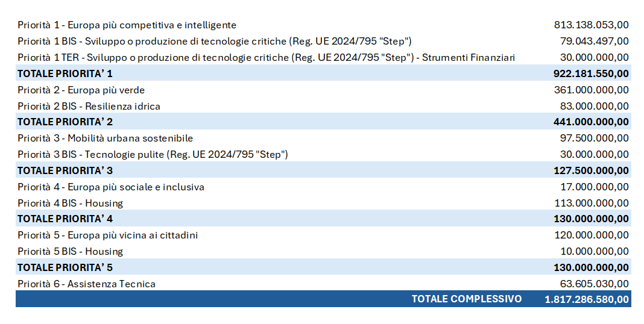The width and height of the screenshot is (644, 324).
Task: Click the total value 922.181.550,00
Action: point(591,74)
